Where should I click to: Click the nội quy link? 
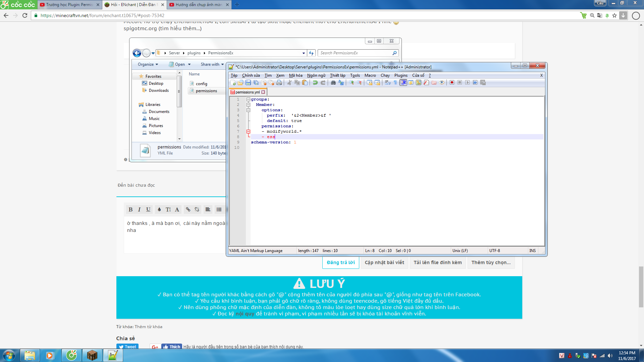click(x=245, y=314)
